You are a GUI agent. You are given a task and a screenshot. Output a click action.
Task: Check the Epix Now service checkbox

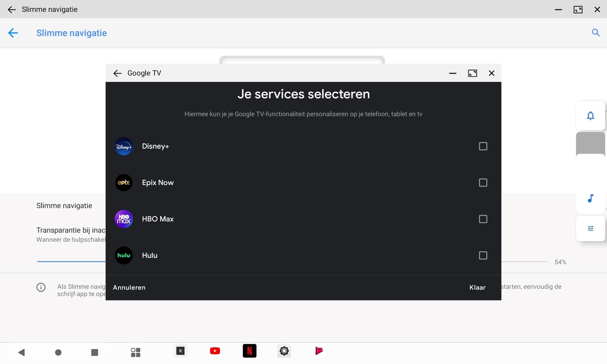tap(483, 182)
